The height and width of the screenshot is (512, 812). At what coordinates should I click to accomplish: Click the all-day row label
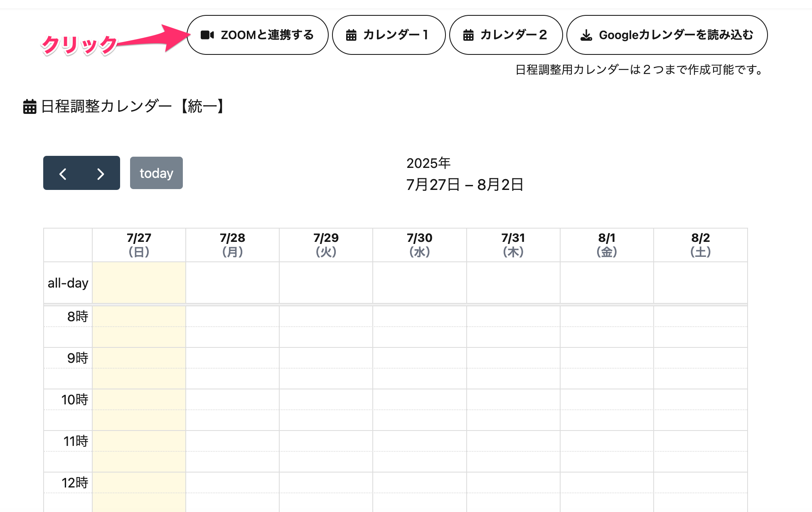pyautogui.click(x=68, y=283)
